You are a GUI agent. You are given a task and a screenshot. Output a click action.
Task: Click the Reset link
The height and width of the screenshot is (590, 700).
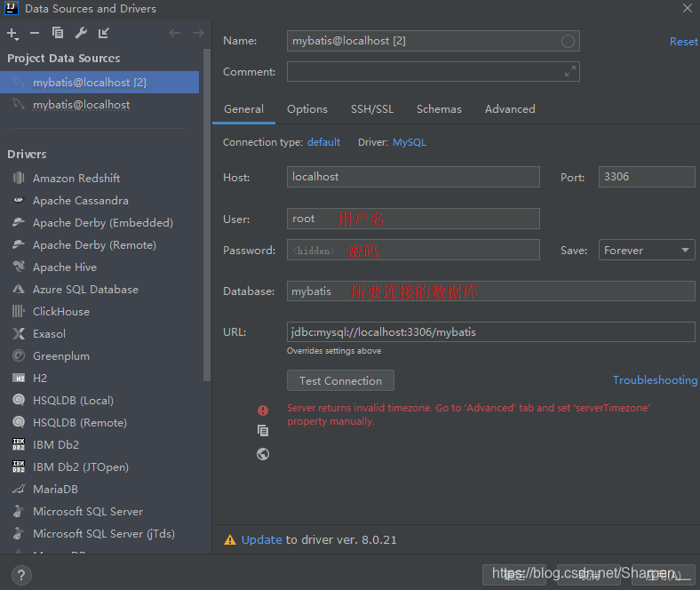click(x=683, y=42)
